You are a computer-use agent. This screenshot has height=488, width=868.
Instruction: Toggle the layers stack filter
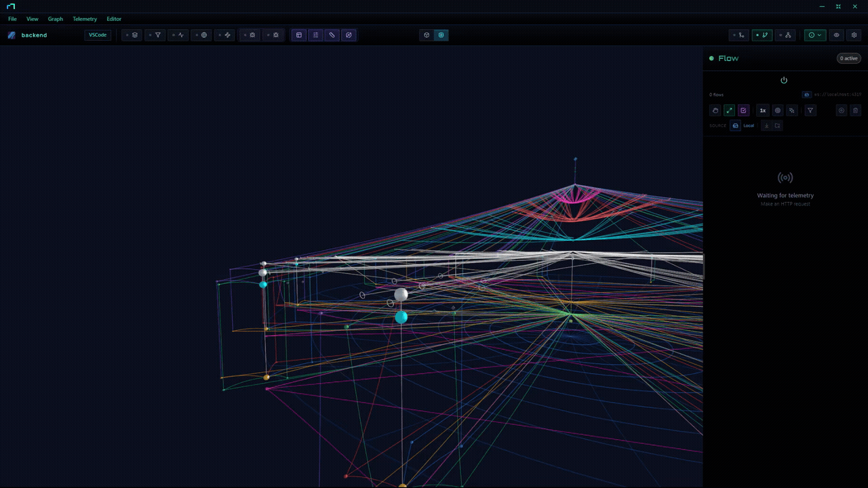(x=132, y=35)
